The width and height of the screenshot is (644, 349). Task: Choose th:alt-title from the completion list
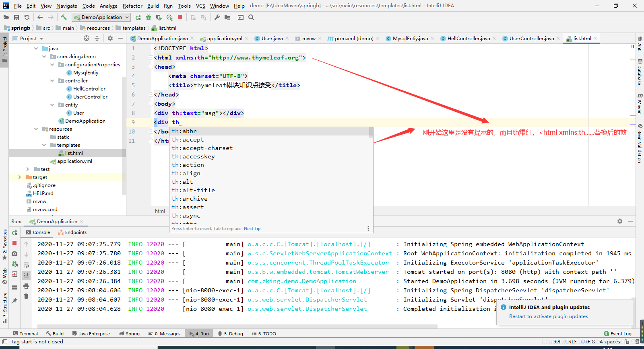[193, 190]
